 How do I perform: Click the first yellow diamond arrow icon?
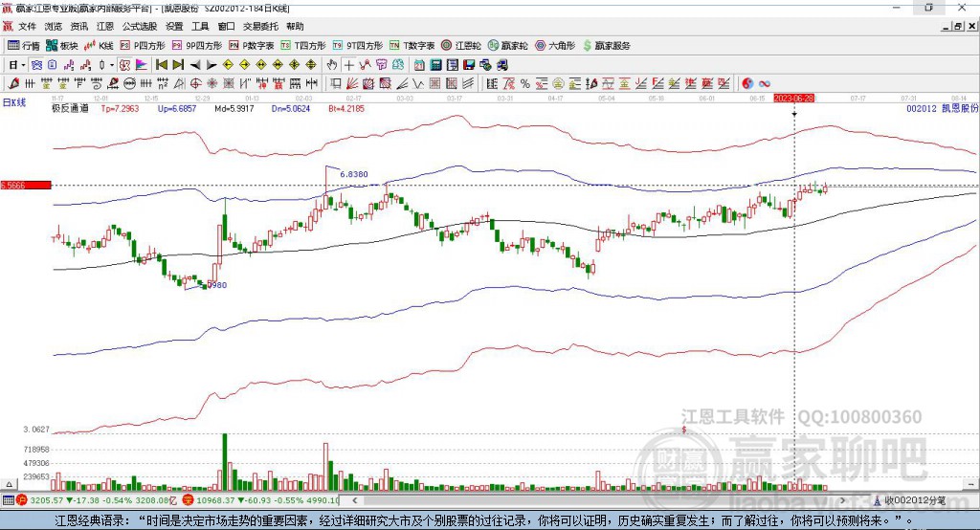pos(228,65)
